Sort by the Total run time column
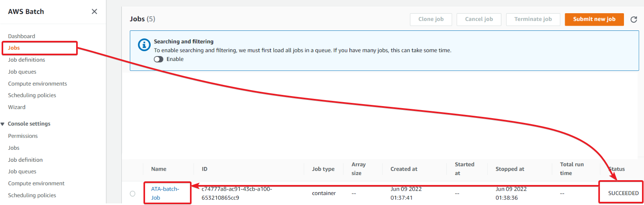This screenshot has height=205, width=644. pos(572,169)
